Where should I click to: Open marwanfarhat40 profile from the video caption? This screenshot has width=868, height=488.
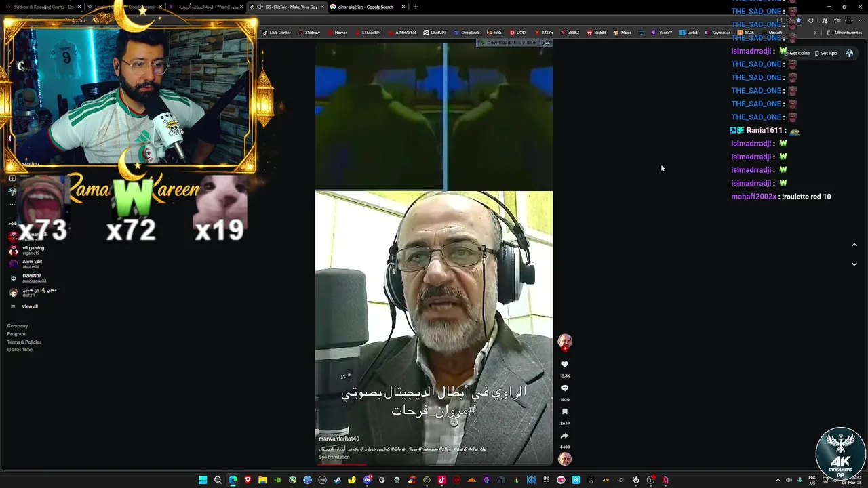[x=339, y=439]
